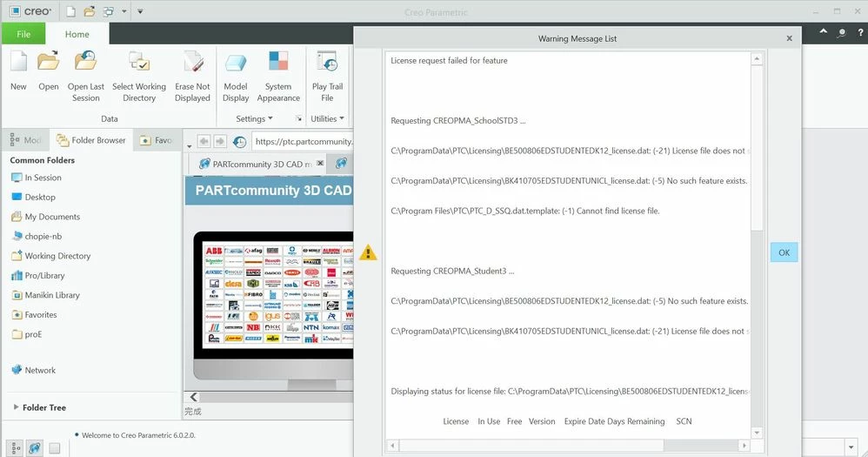Open the Settings group dropdown
This screenshot has width=868, height=457.
click(254, 118)
